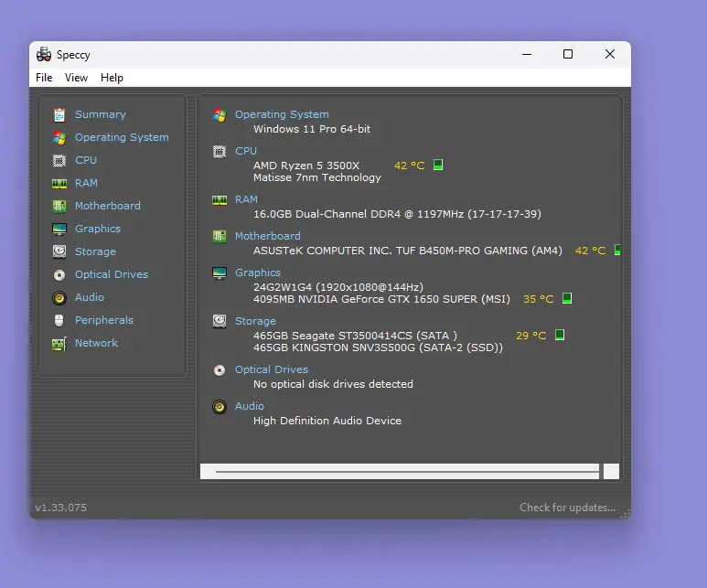The image size is (707, 588).
Task: Click the 42 °C CPU temperature value
Action: (410, 166)
